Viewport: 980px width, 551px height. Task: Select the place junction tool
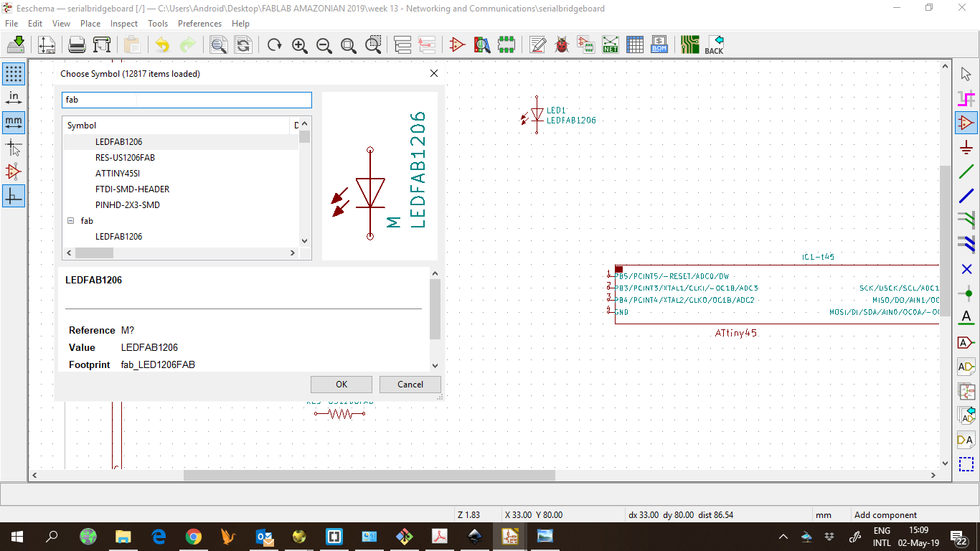(966, 293)
